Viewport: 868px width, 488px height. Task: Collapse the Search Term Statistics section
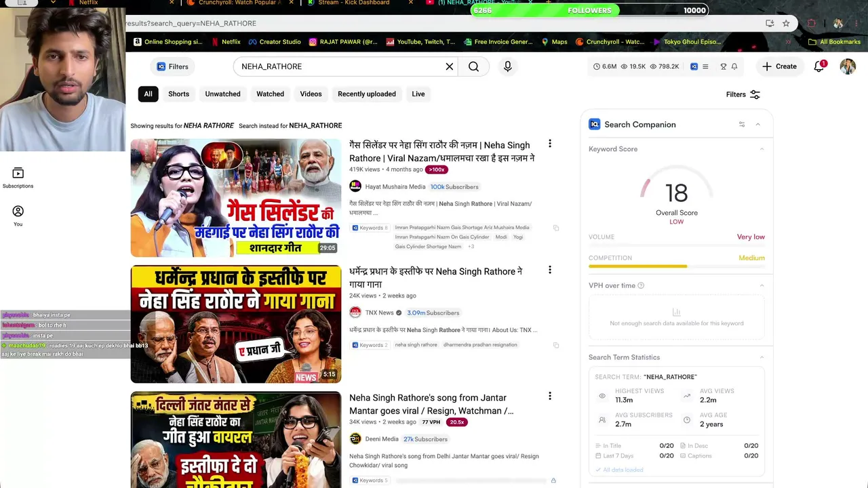[x=762, y=357]
